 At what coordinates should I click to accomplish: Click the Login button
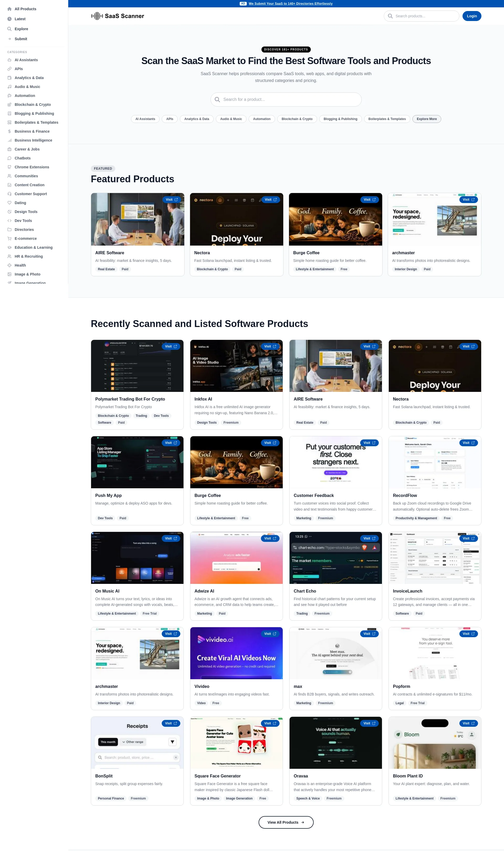(472, 16)
